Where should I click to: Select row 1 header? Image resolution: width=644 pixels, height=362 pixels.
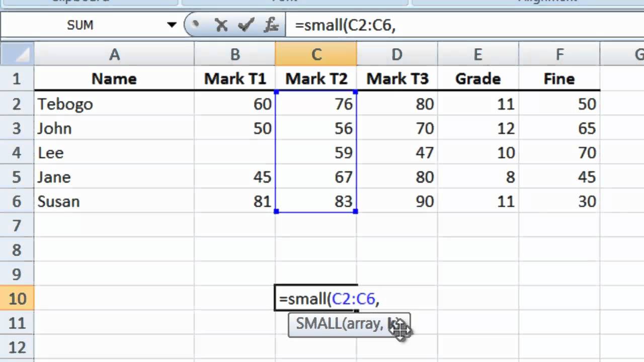click(17, 78)
